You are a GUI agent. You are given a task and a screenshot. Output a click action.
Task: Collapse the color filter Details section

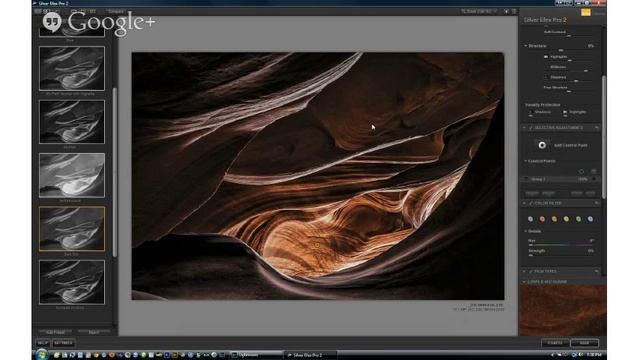coord(526,231)
